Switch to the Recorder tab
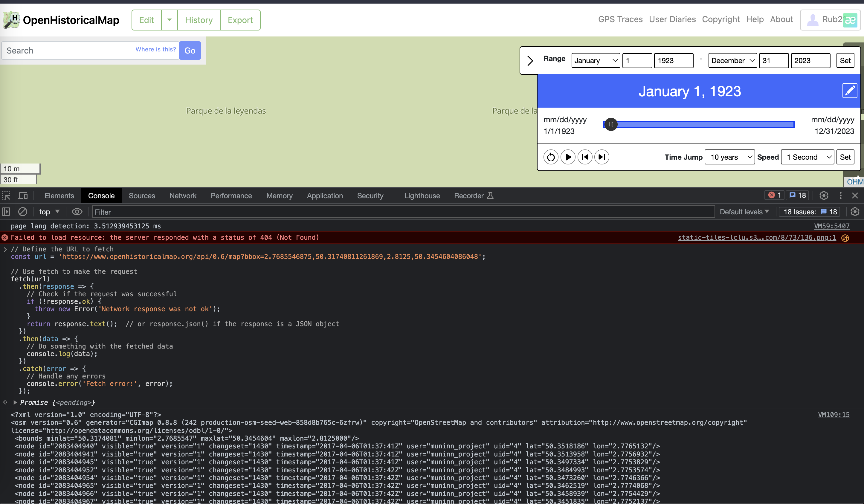The width and height of the screenshot is (864, 504). pos(474,196)
